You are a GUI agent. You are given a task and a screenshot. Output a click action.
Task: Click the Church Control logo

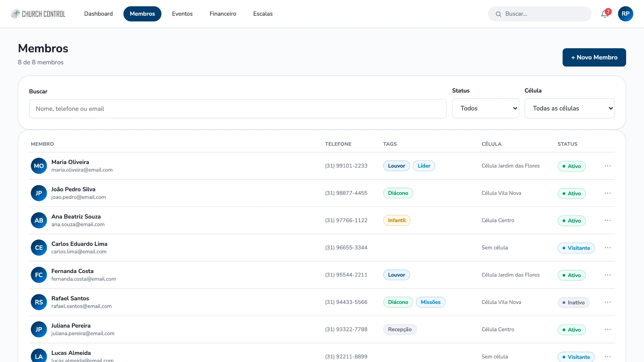point(38,14)
